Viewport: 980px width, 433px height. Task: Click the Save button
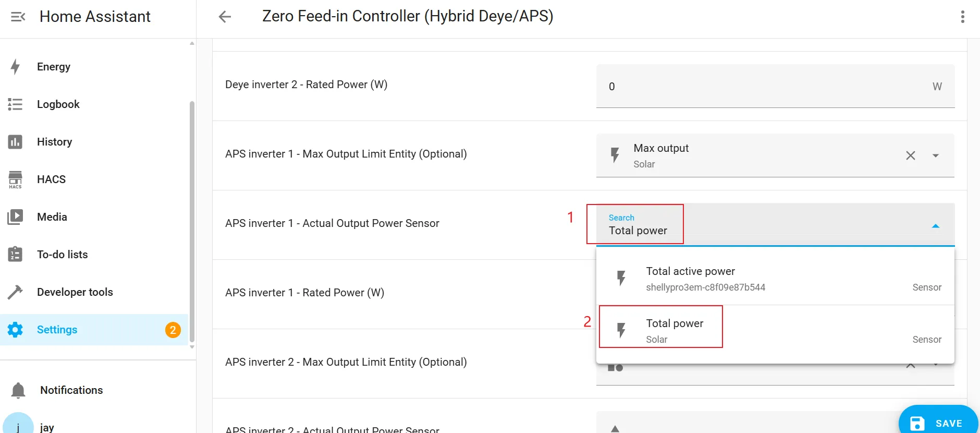(x=938, y=423)
